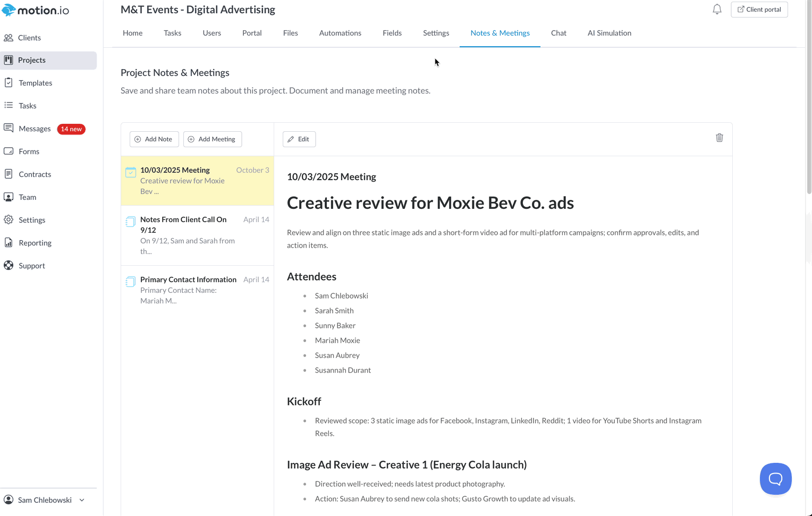Click the October 3 date label
812x516 pixels.
252,170
